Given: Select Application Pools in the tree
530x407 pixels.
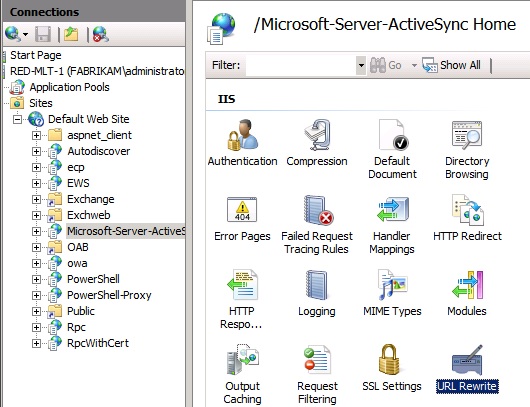Looking at the screenshot, I should coord(69,87).
